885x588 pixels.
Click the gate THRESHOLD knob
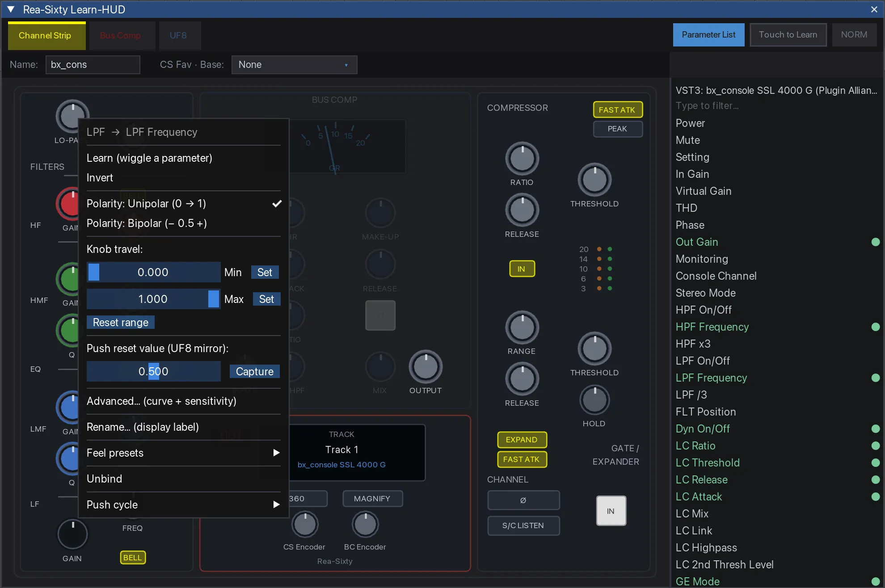594,349
